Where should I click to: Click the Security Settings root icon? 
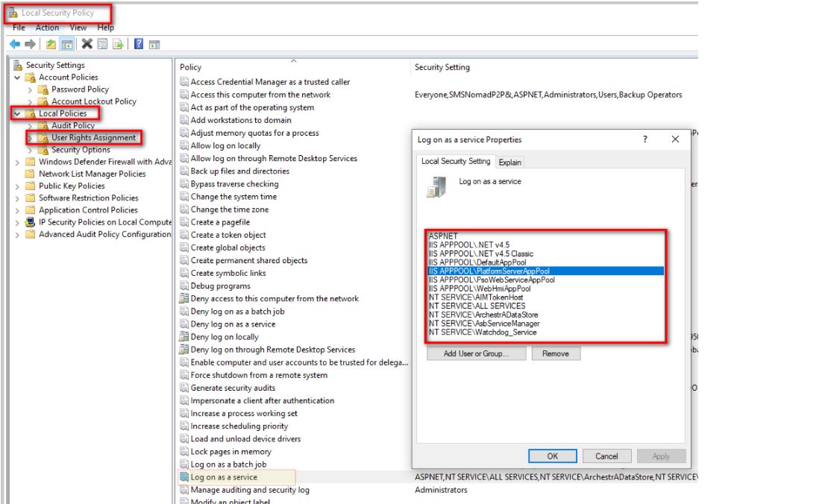tap(18, 65)
